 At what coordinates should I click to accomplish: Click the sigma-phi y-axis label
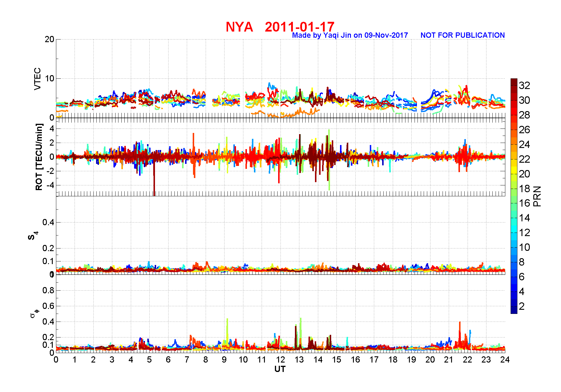point(34,313)
